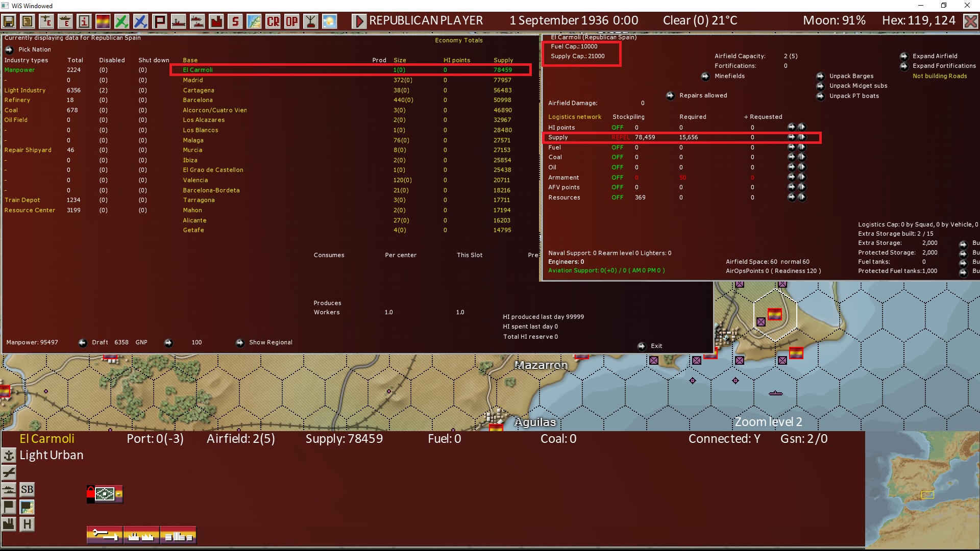The image size is (980, 551).
Task: Click the Show Regional arrow
Action: 240,342
